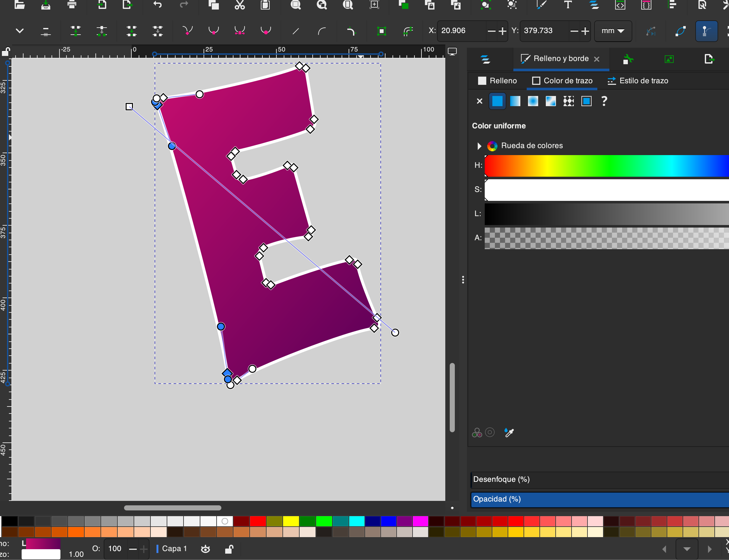The height and width of the screenshot is (560, 729).
Task: Add corners live path effect icon
Action: tap(351, 31)
